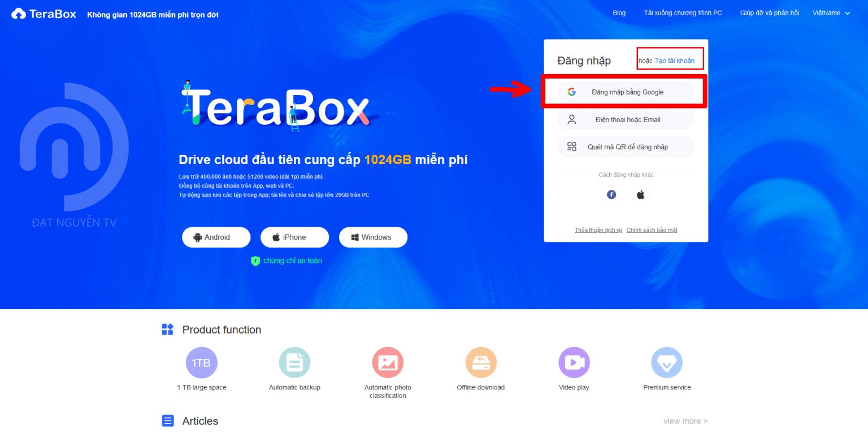Screen dimensions: 868x433
Task: Click the Offline download feature icon
Action: [x=480, y=362]
